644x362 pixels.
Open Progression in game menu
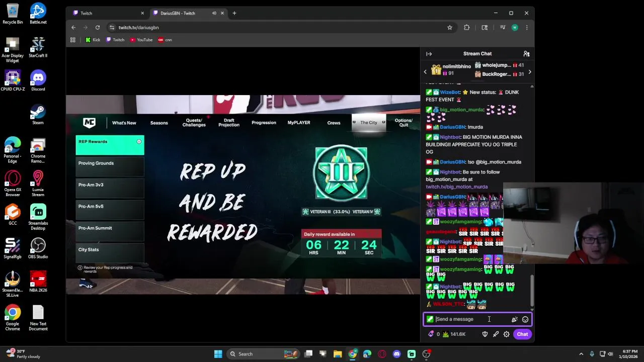coord(264,123)
